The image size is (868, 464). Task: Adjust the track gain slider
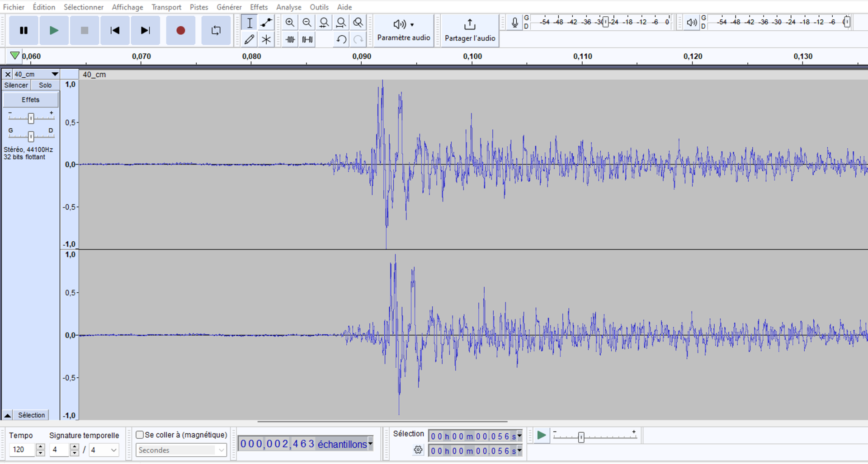tap(31, 118)
